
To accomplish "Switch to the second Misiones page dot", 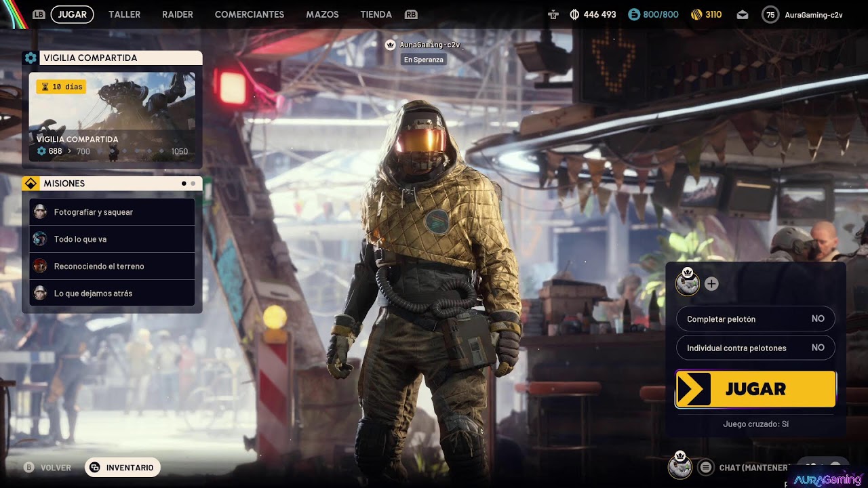I will pos(193,183).
